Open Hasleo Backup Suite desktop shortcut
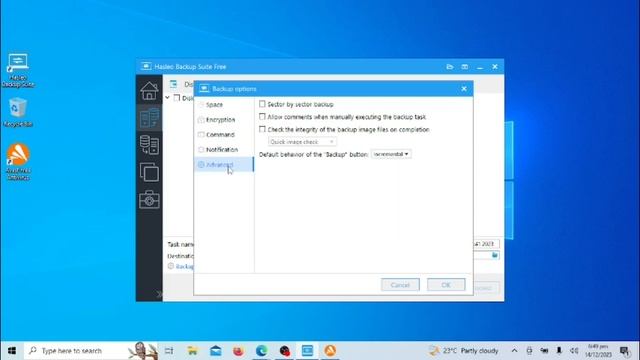The image size is (640, 360). point(18,70)
